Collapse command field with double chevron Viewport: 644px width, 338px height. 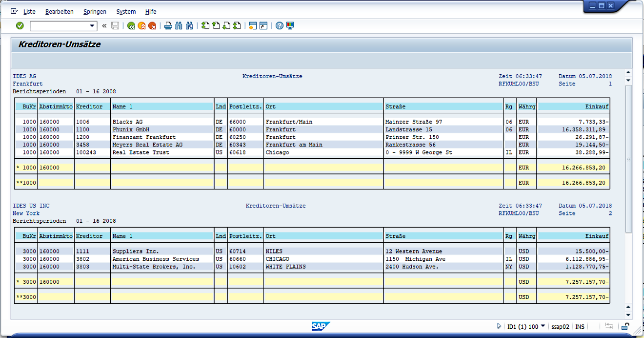(x=104, y=26)
